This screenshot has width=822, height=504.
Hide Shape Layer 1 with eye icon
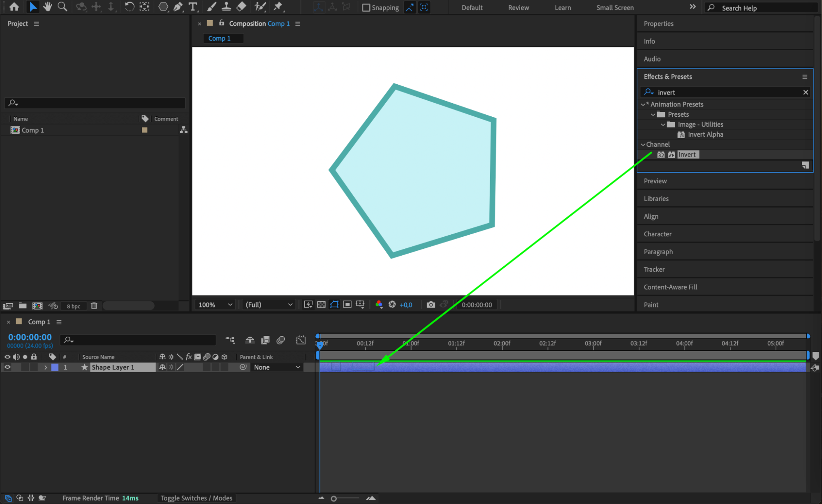[7, 367]
